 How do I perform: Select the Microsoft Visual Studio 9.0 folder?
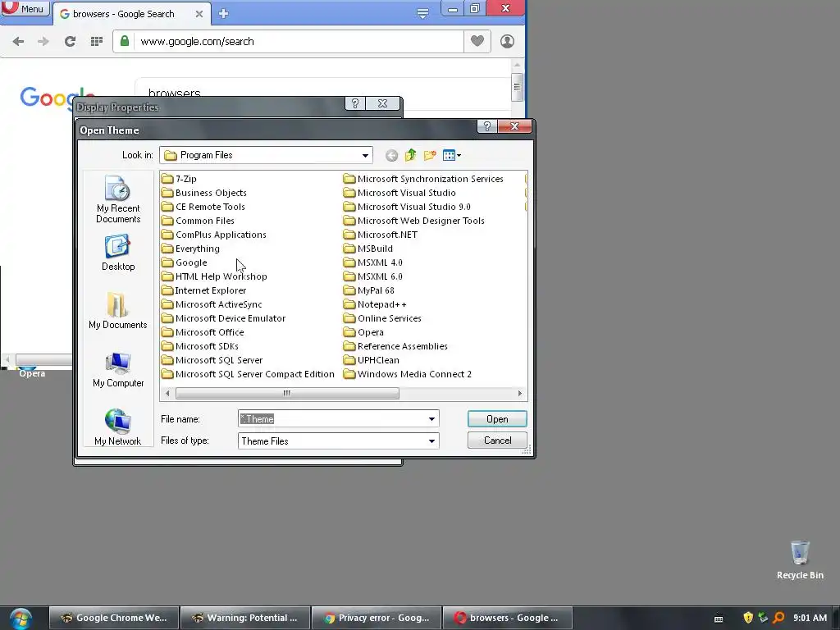407,207
